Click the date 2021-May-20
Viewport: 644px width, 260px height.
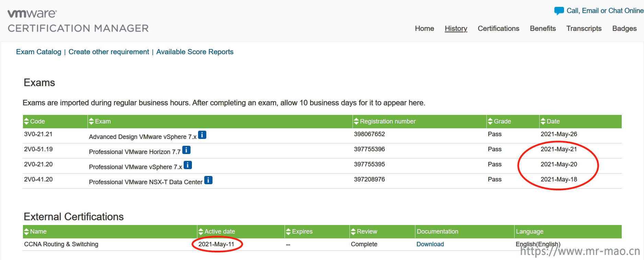[559, 164]
